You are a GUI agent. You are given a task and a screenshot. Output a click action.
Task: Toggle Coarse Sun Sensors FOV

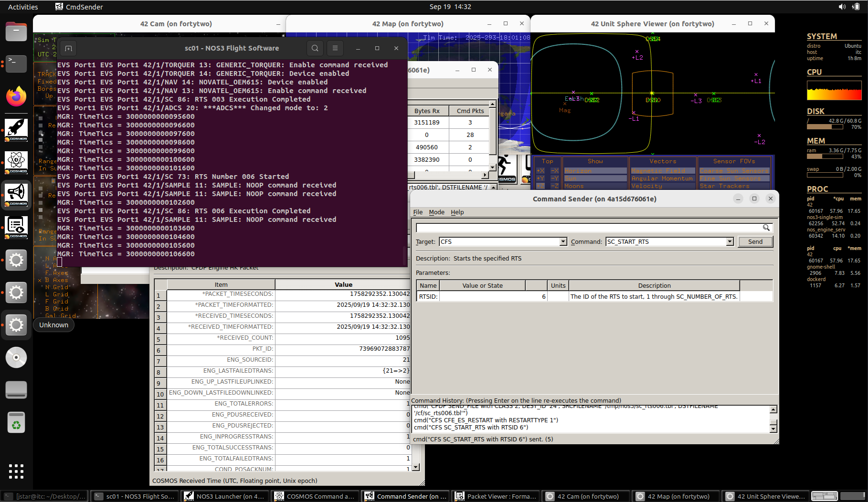[x=734, y=171]
